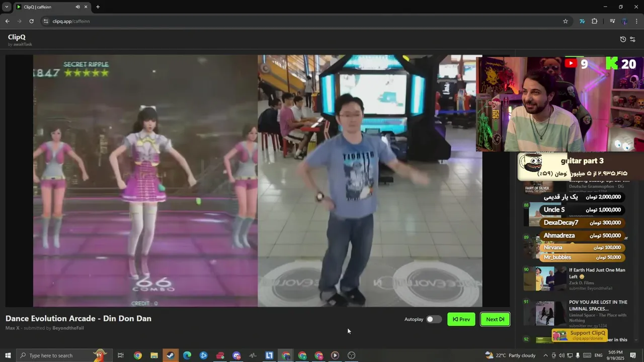Go to the previous clip with Prev
The image size is (644, 362).
[461, 319]
